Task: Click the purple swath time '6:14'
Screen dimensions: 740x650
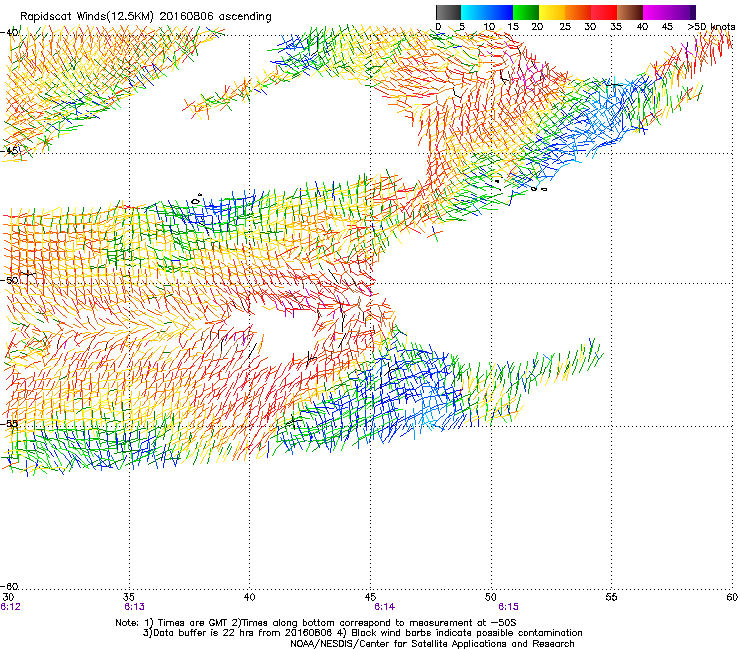Action: pos(385,607)
